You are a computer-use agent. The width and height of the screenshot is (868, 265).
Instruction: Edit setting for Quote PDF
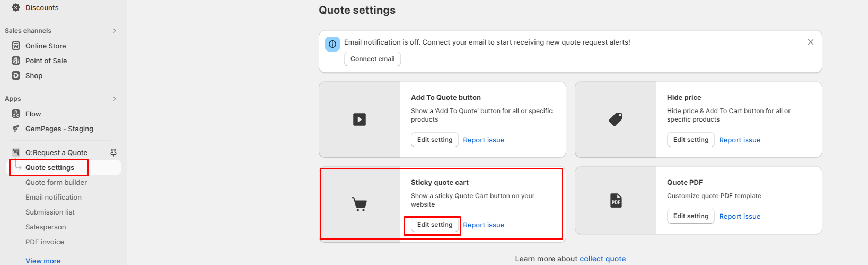(691, 216)
